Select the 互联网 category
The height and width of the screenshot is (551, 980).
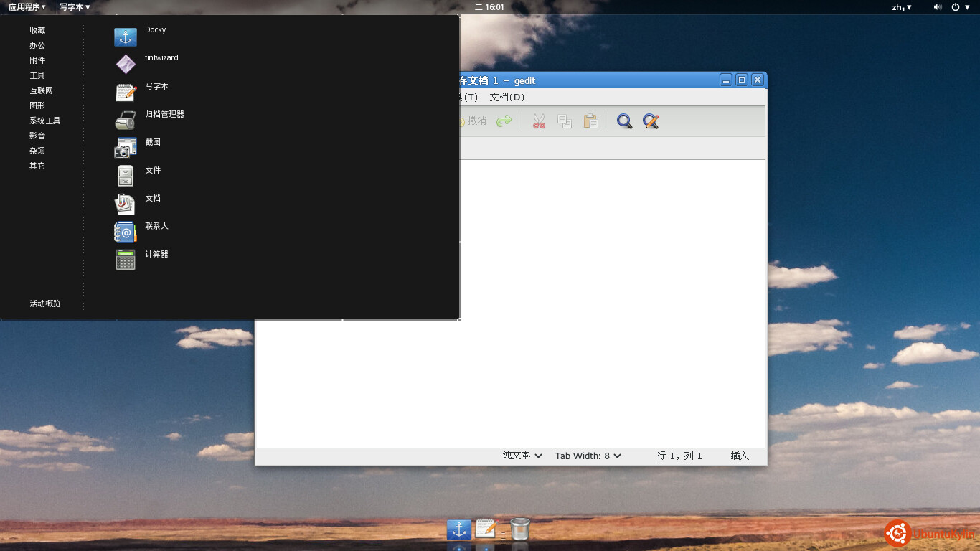41,90
